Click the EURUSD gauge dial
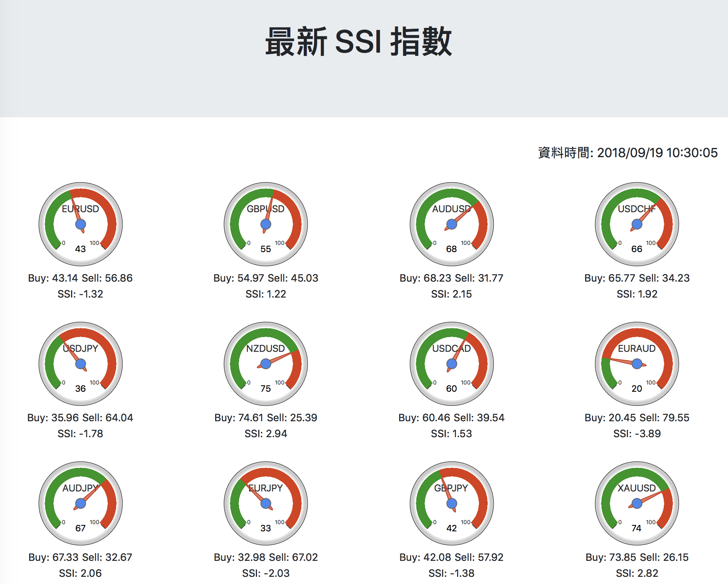Image resolution: width=728 pixels, height=584 pixels. [81, 224]
